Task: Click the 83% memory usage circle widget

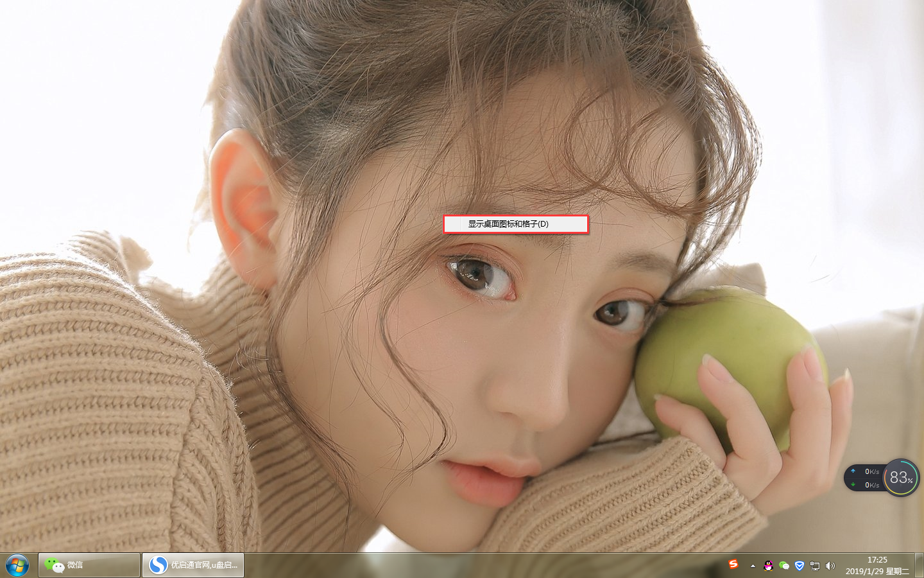Action: coord(901,478)
